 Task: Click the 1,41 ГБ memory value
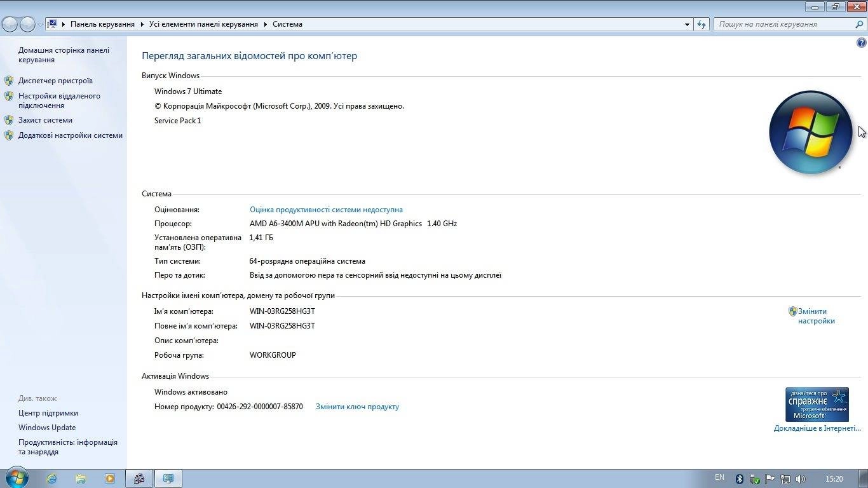[261, 238]
